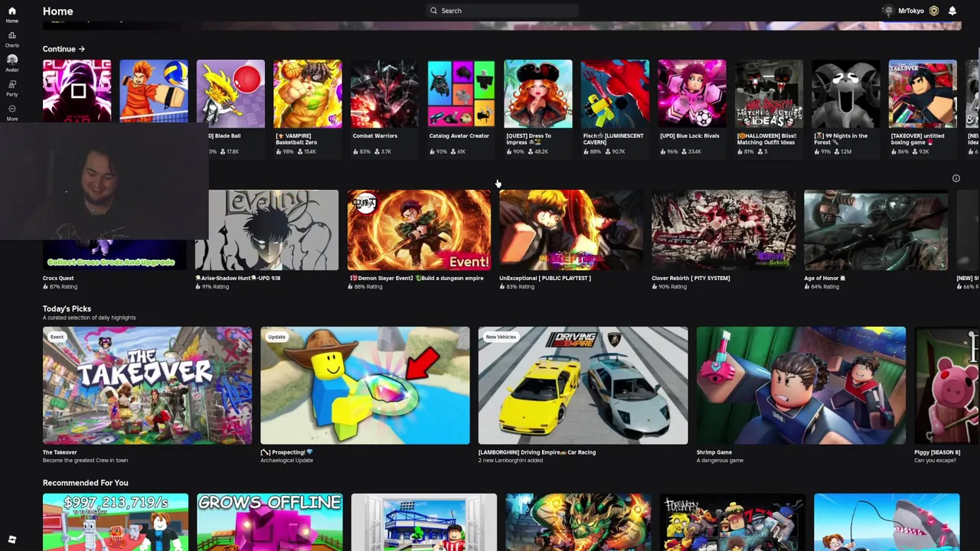Open the Combat Warriors game thumbnail

(384, 93)
